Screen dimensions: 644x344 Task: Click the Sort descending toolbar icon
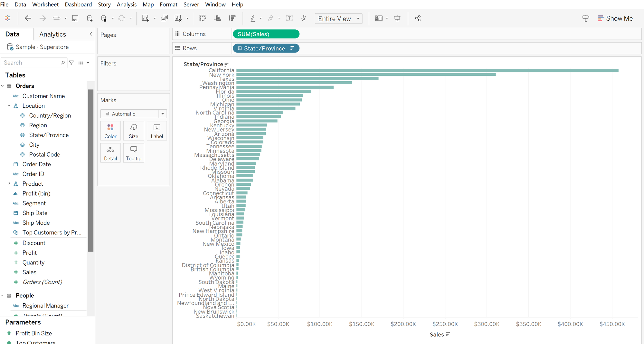[232, 18]
